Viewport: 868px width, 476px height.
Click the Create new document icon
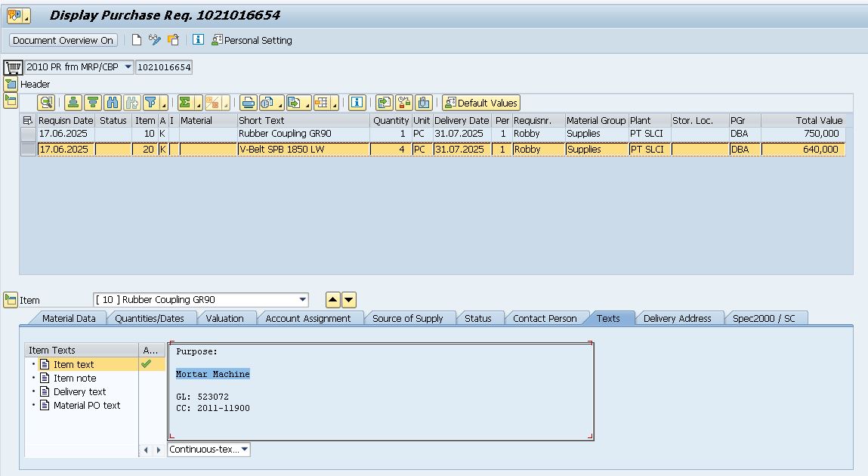coord(136,40)
